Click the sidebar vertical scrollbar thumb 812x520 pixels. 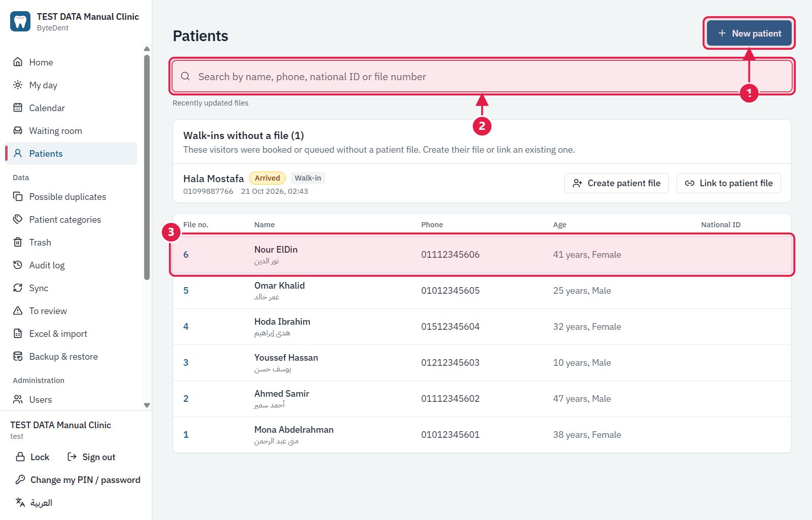(x=147, y=167)
